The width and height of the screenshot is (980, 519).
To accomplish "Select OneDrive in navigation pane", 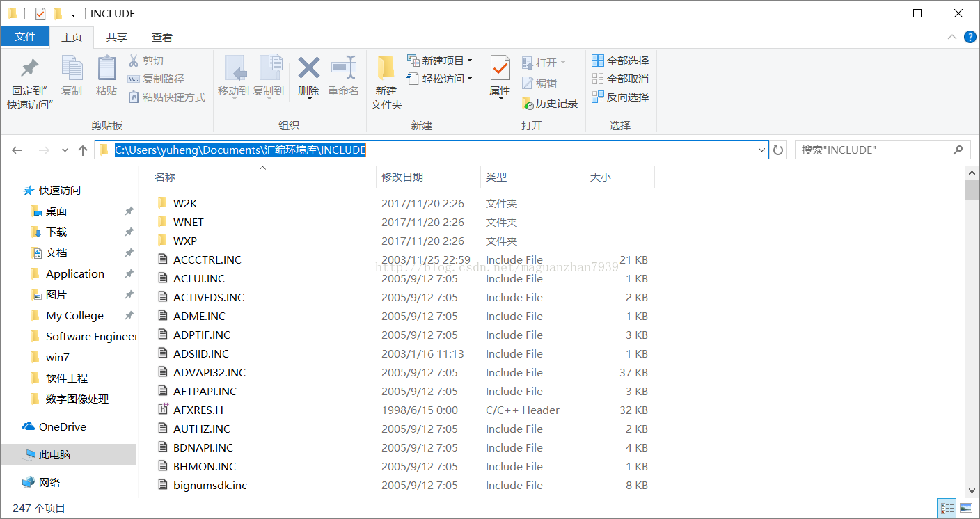I will click(x=55, y=426).
